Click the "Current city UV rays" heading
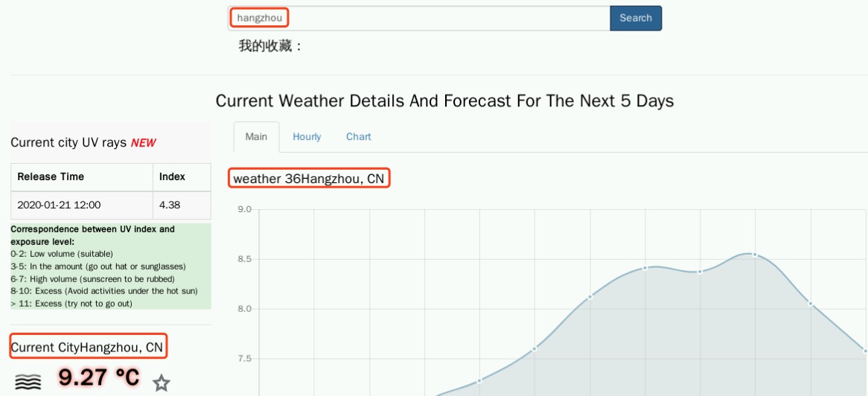This screenshot has width=868, height=396. (68, 143)
